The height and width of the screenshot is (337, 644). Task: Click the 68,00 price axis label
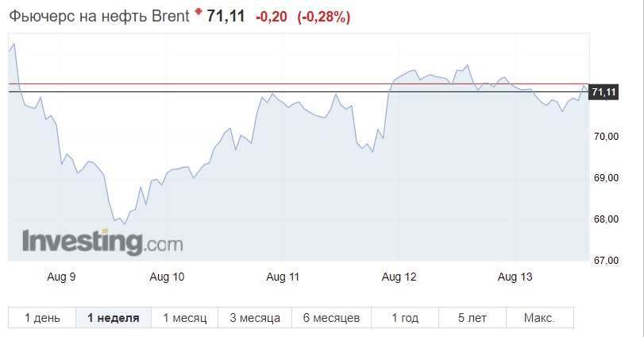tap(606, 219)
